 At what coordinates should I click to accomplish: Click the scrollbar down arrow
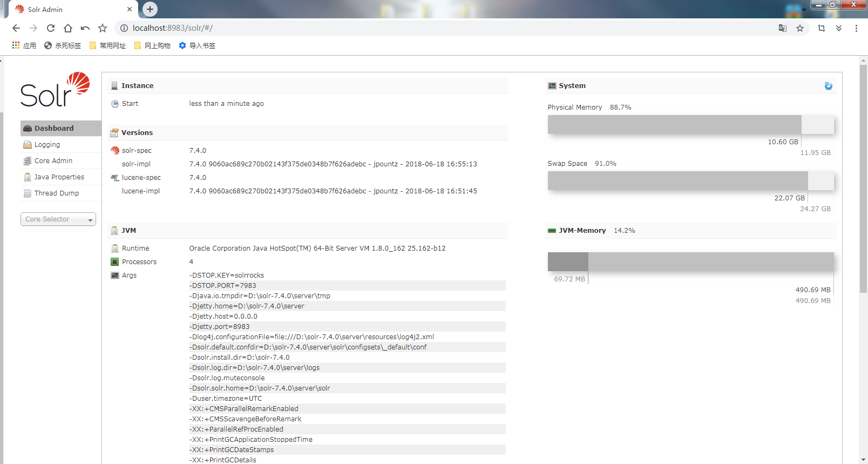click(x=864, y=460)
